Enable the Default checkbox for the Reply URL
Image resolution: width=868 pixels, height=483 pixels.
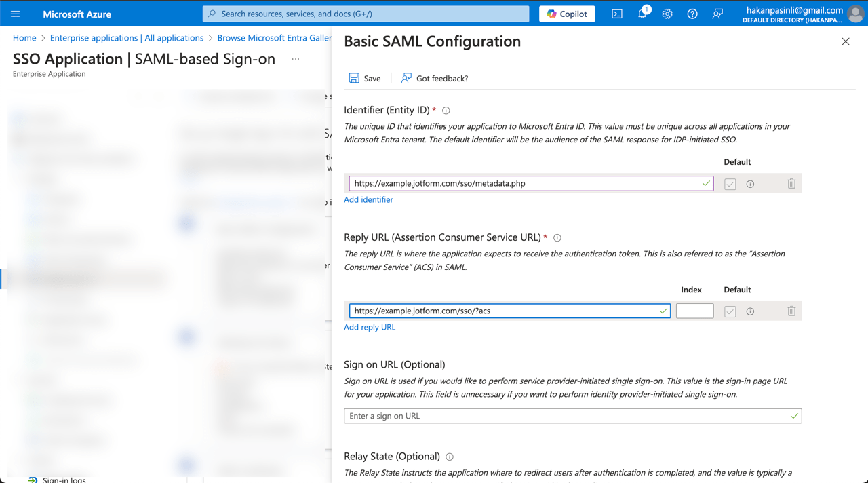pyautogui.click(x=730, y=311)
